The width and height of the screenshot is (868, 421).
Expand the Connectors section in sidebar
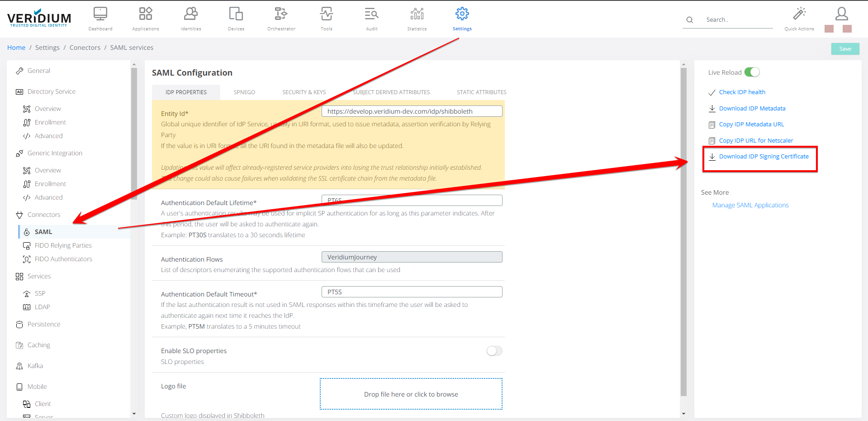(x=43, y=215)
